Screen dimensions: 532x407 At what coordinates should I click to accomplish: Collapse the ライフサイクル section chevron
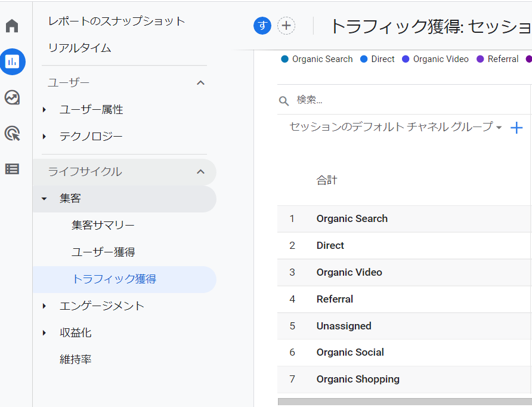(201, 172)
